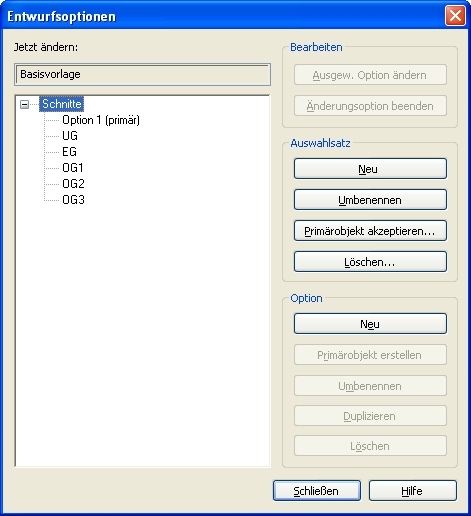Select the EG option
This screenshot has height=516, width=471.
tap(69, 152)
